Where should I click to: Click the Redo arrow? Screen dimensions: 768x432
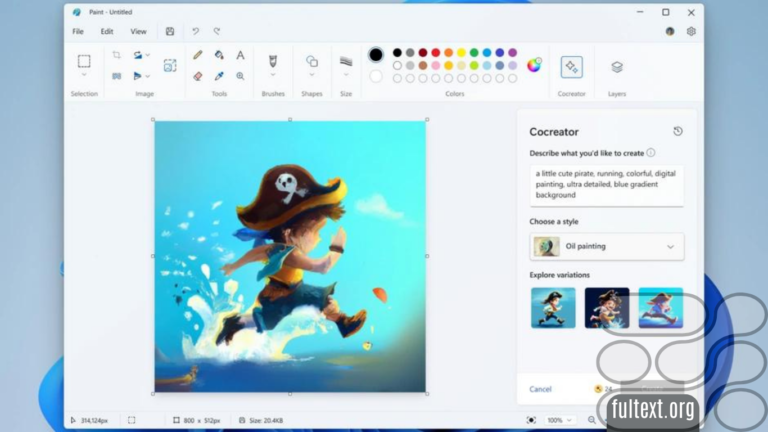(x=216, y=31)
